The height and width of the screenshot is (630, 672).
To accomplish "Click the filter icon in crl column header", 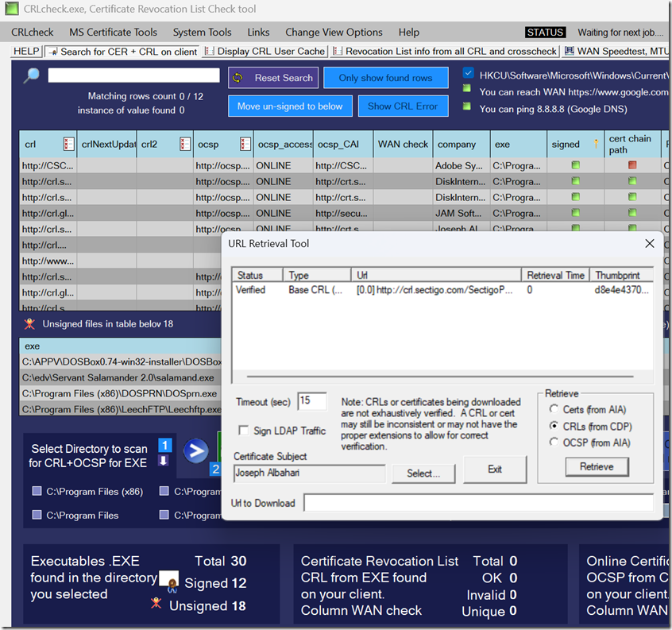I will click(x=68, y=145).
